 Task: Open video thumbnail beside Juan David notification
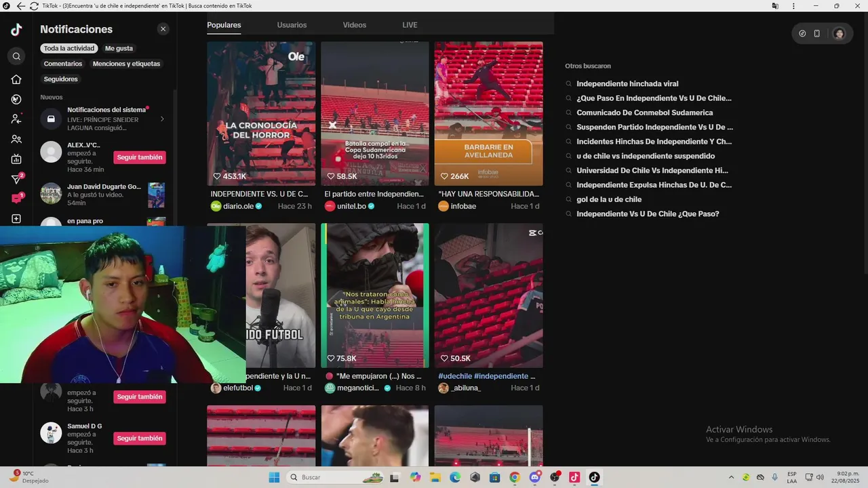tap(157, 195)
